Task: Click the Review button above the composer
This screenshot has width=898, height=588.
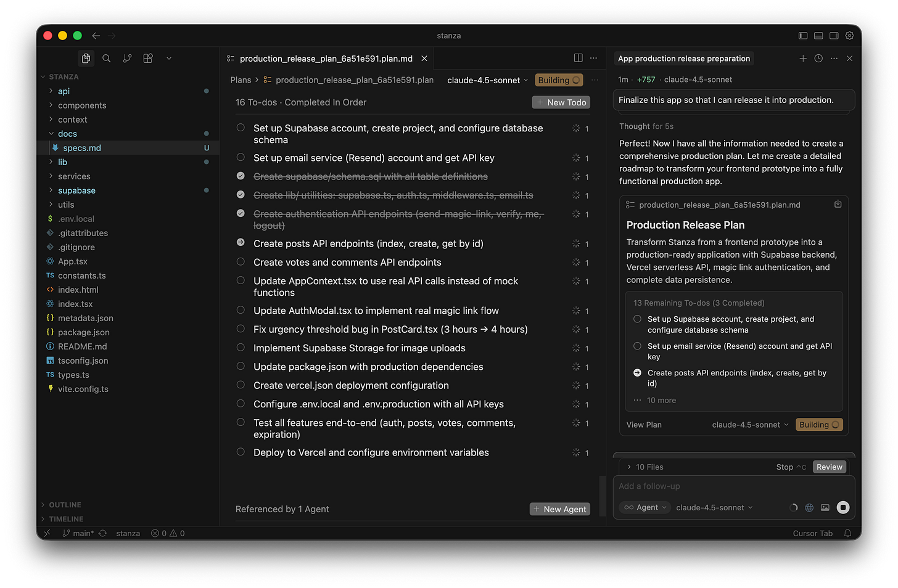Action: pyautogui.click(x=829, y=467)
